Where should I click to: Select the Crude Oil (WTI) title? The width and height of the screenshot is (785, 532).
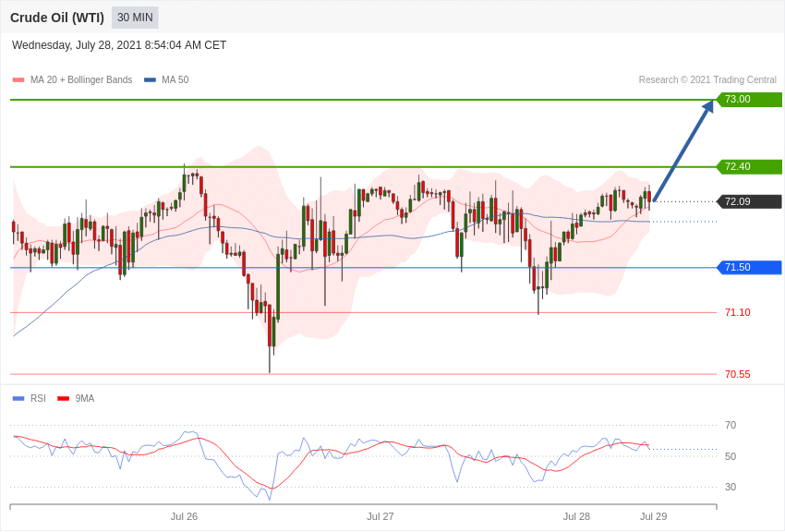pos(57,18)
